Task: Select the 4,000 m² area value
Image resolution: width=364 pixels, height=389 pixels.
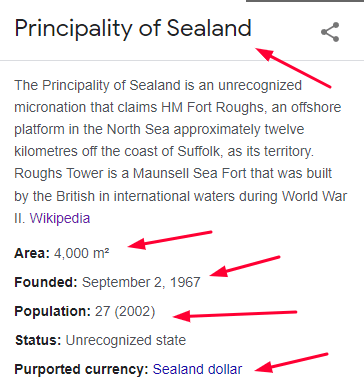Action: (82, 253)
